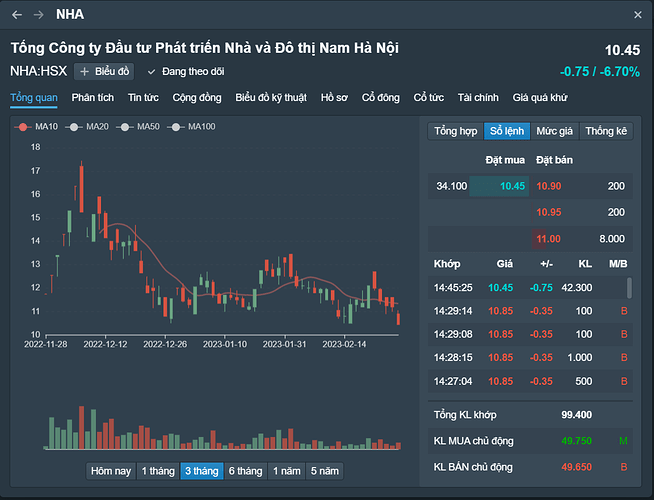Open the 'Biểu đồ kỹ thuật' tab

(272, 98)
